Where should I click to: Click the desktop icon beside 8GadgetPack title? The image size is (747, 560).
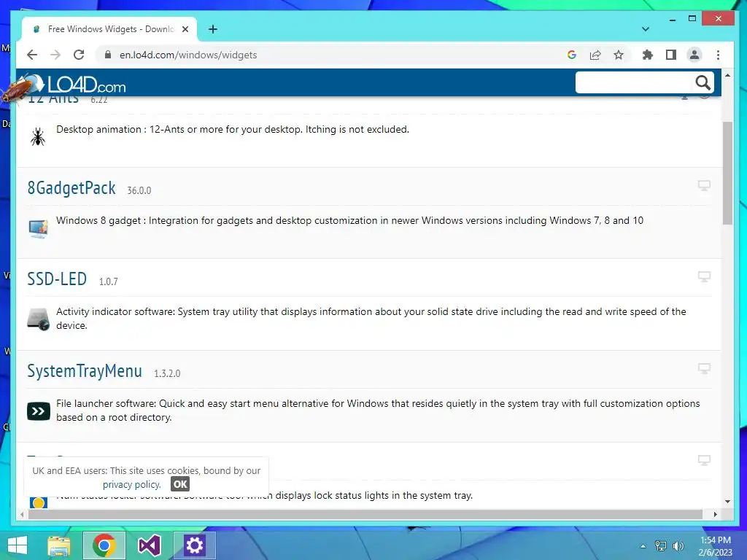click(704, 185)
